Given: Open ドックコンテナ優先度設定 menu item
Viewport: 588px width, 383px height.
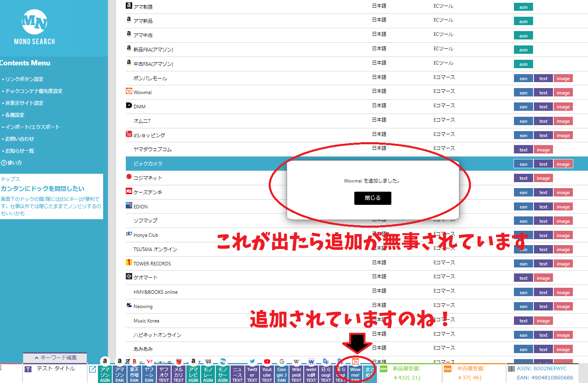Looking at the screenshot, I should click(x=34, y=91).
